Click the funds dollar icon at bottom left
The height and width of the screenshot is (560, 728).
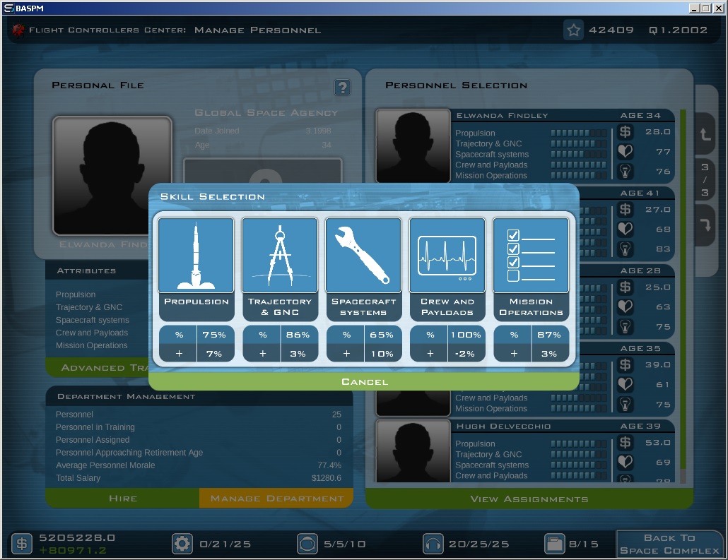[21, 543]
